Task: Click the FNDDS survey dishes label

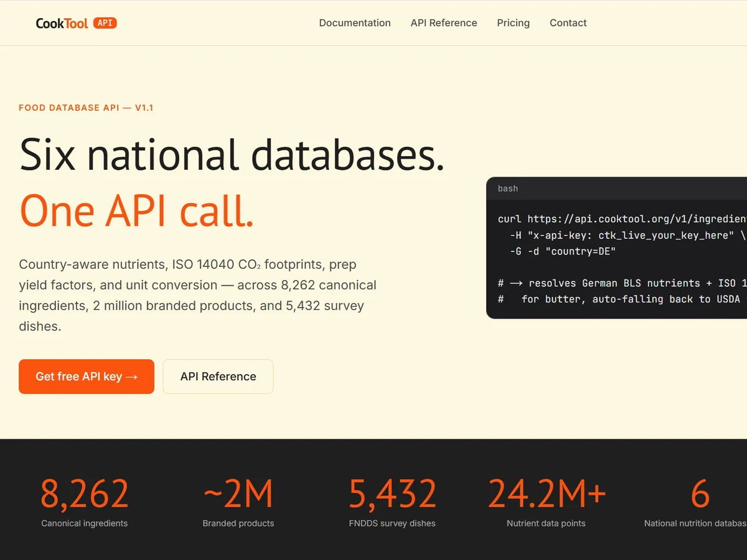Action: 392,523
